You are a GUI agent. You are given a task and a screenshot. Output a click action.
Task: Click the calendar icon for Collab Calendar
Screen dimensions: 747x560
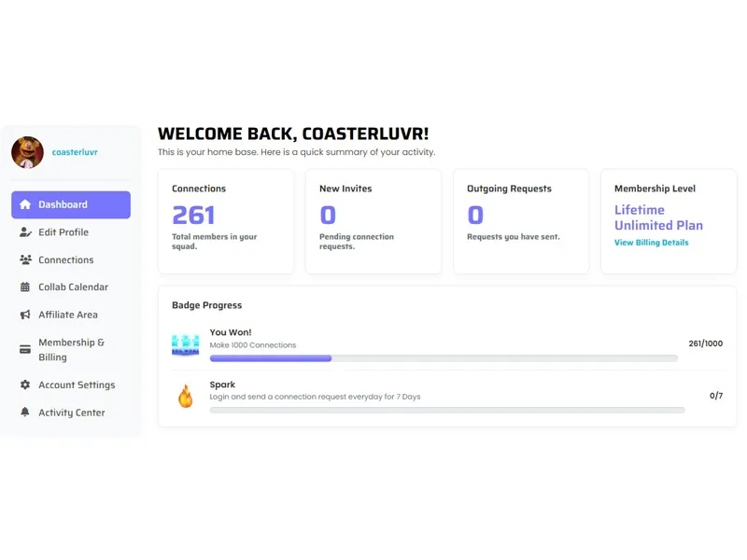click(x=25, y=287)
